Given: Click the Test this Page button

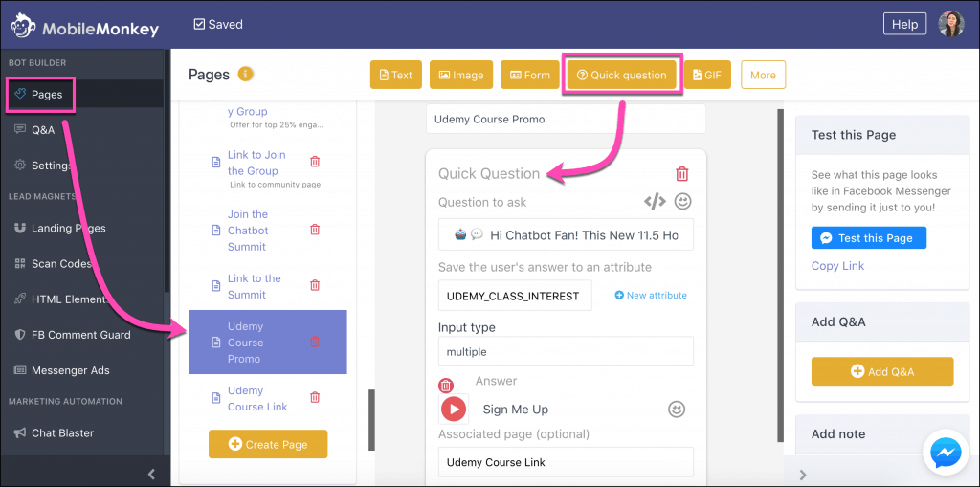Looking at the screenshot, I should [x=869, y=238].
